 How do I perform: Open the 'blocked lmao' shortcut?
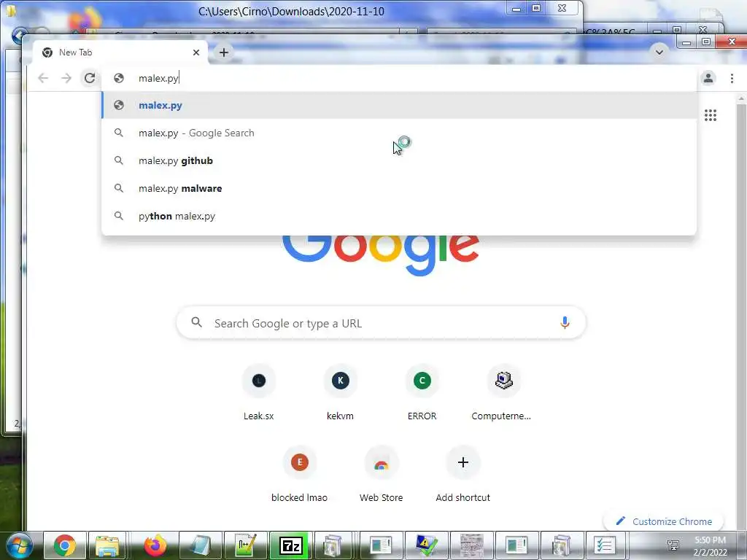[x=300, y=474]
